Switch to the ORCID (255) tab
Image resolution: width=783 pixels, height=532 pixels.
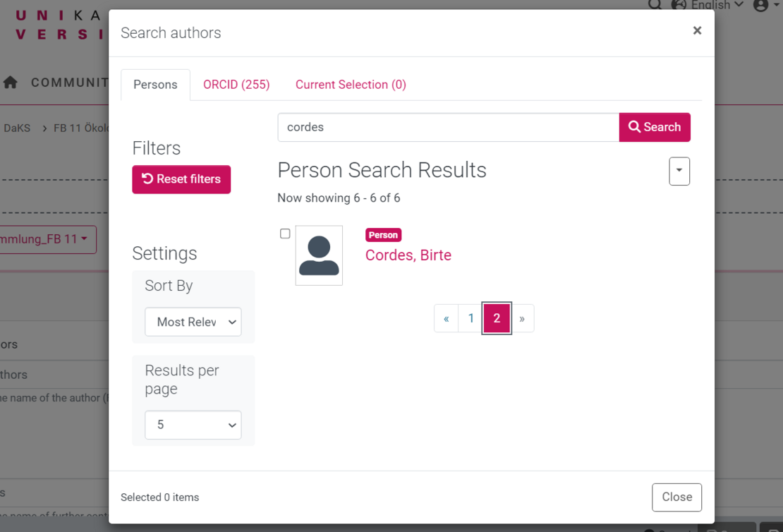pos(236,85)
